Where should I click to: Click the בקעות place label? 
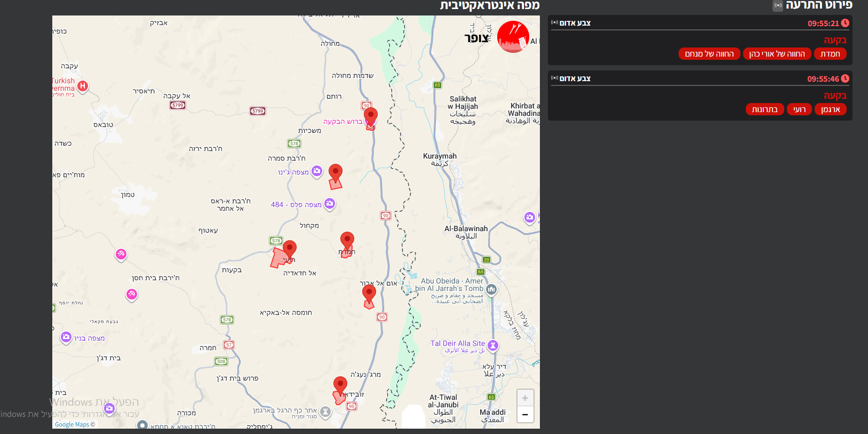tap(232, 270)
